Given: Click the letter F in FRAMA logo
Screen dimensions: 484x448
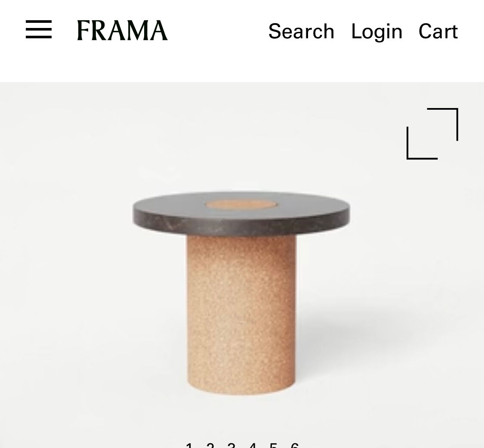Looking at the screenshot, I should (83, 30).
